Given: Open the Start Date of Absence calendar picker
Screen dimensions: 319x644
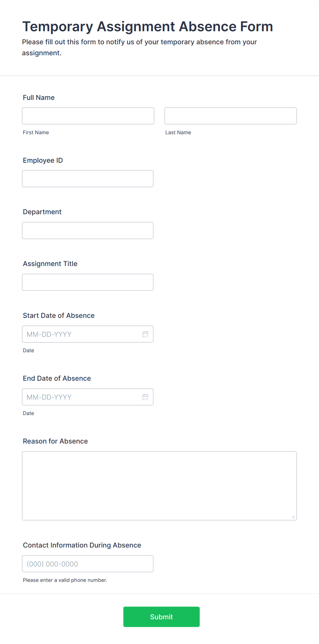Looking at the screenshot, I should tap(145, 334).
